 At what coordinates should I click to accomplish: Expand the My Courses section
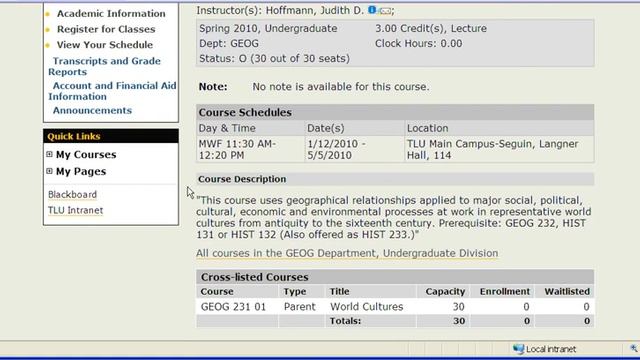coord(49,154)
